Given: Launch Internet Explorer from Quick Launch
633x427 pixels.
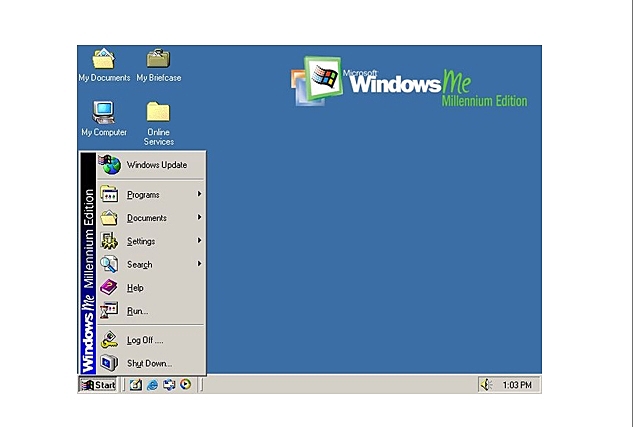Looking at the screenshot, I should coord(152,385).
